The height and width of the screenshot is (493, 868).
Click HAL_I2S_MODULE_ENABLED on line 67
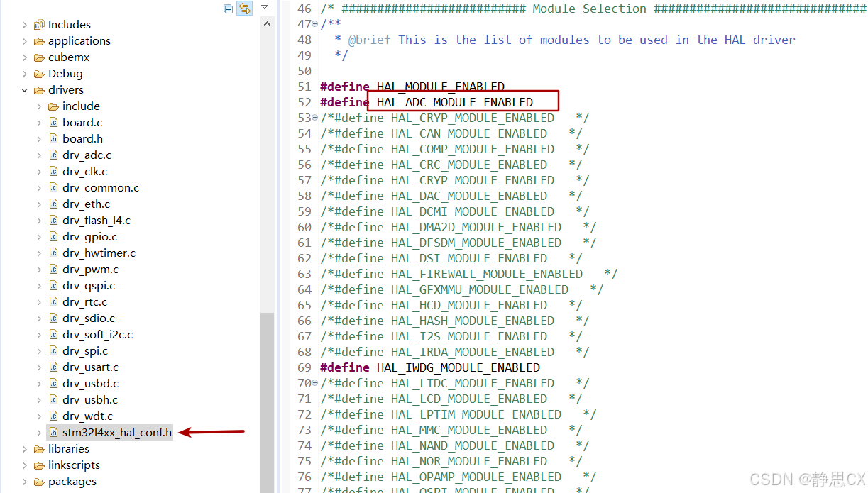pos(468,336)
